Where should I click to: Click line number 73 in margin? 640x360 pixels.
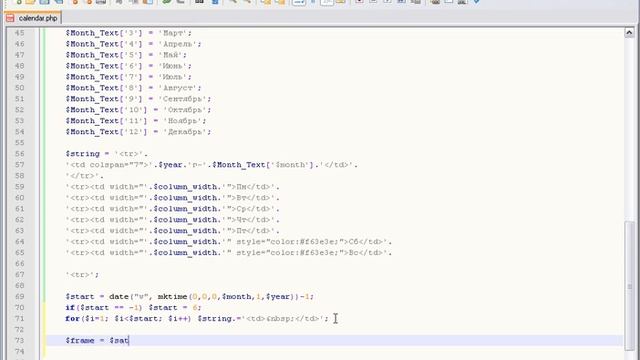coord(19,340)
